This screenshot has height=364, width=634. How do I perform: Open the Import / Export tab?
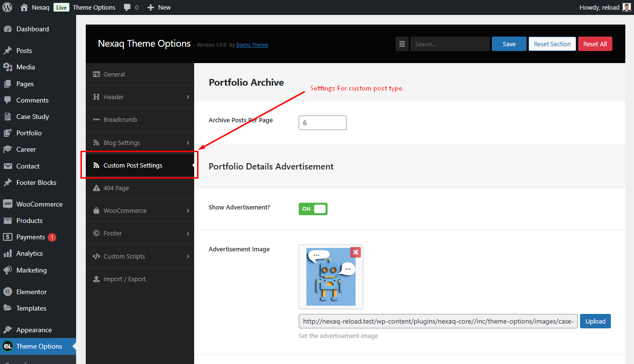pos(140,279)
